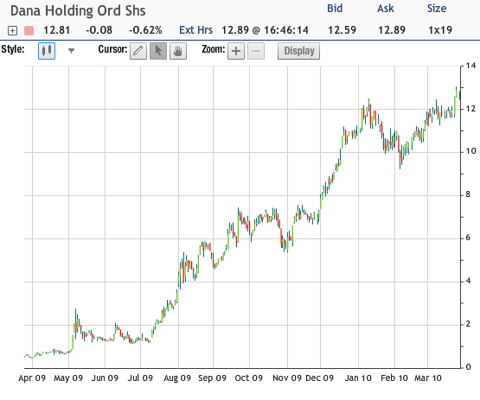Click the pink color square beside 12.81
Viewport: 480px width, 400px height.
click(x=29, y=31)
